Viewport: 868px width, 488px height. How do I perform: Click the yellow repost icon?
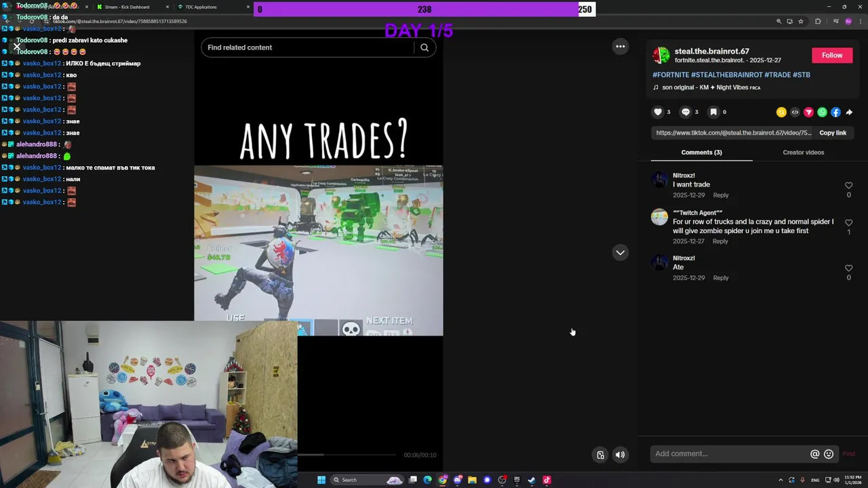point(781,113)
